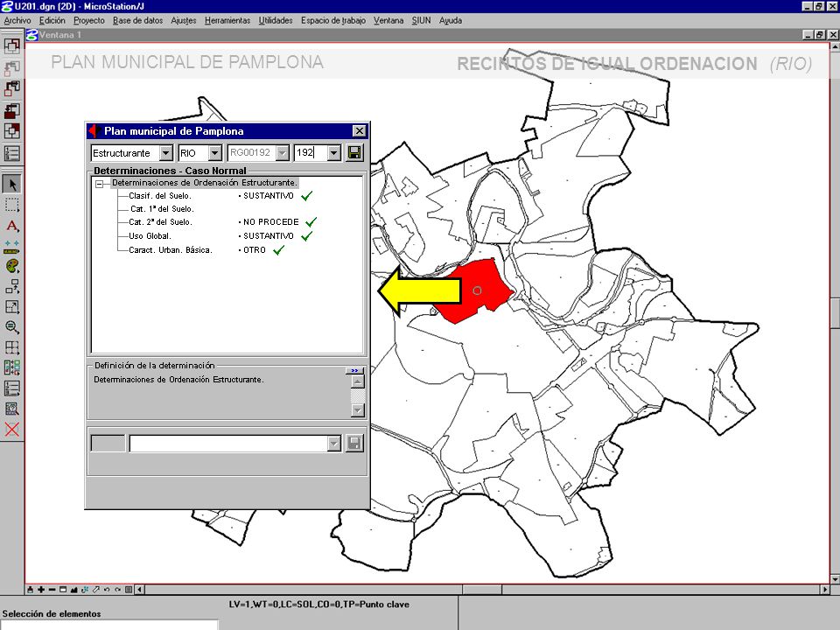Open the Herramientas menu
The height and width of the screenshot is (630, 840).
coord(227,20)
